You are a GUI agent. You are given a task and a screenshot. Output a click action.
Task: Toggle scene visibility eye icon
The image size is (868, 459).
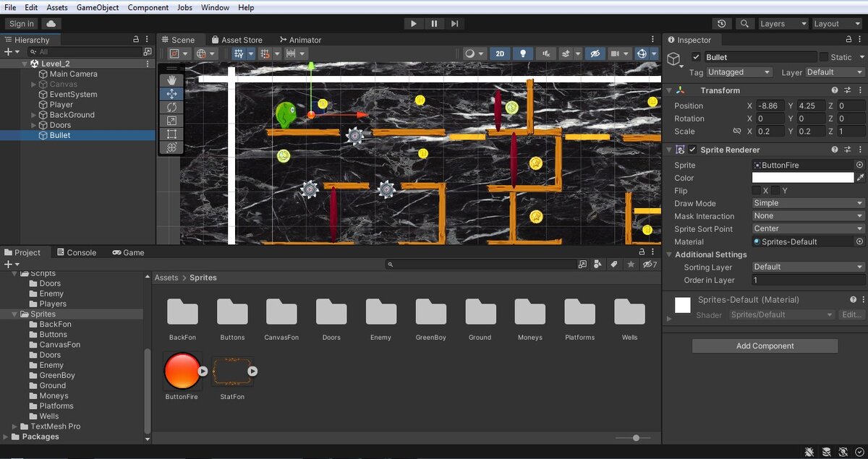tap(595, 53)
